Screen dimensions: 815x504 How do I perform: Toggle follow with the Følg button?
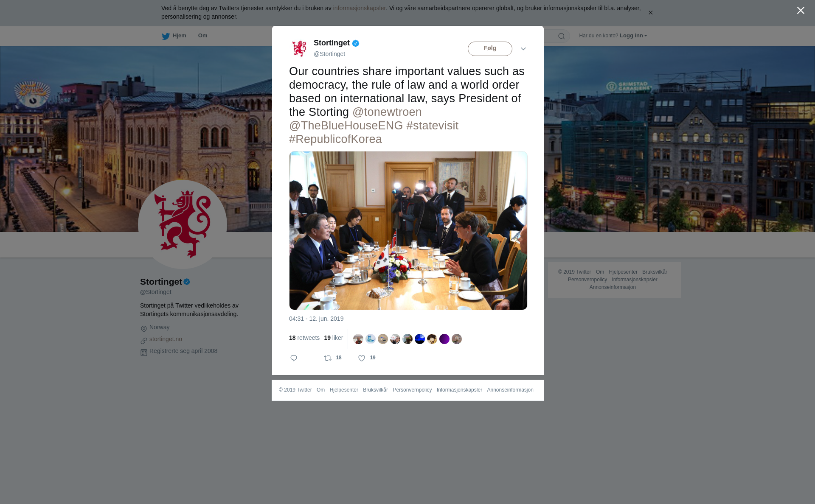[x=490, y=49]
